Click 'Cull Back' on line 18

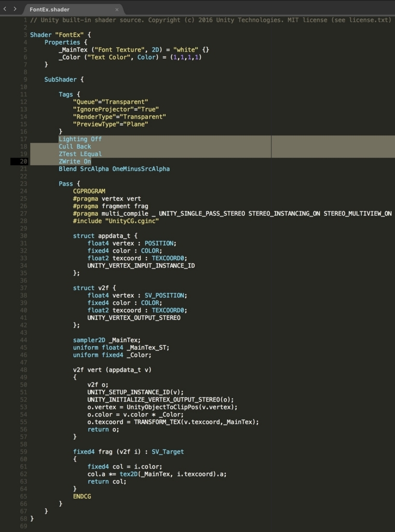click(75, 147)
